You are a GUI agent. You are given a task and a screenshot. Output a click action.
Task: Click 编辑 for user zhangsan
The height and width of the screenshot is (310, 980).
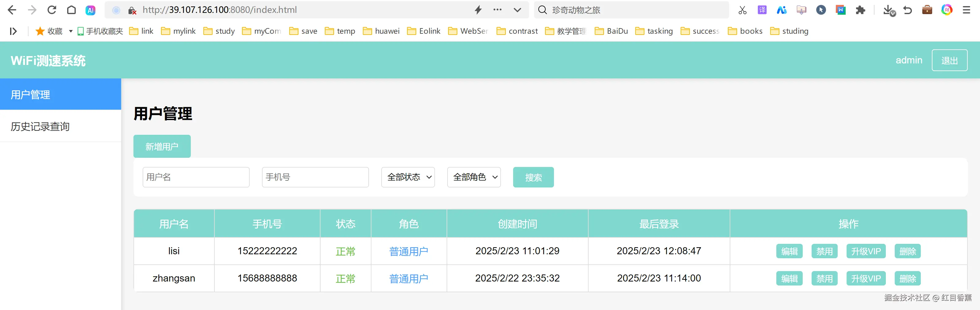coord(790,278)
